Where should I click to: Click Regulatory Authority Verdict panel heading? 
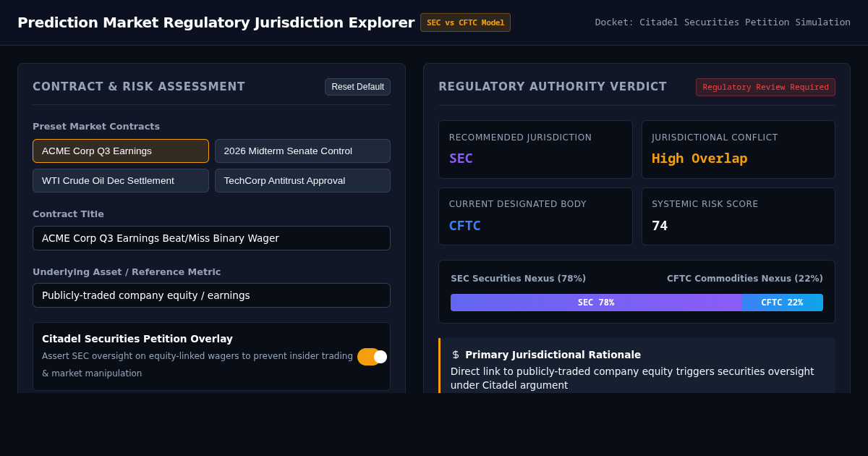[553, 87]
